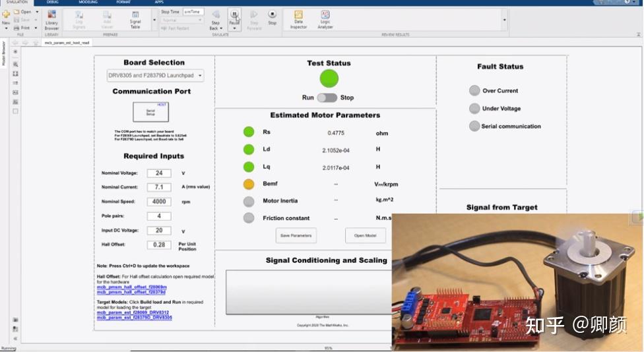Click the gray Friction constant lamp
The height and width of the screenshot is (352, 644).
[x=249, y=218]
